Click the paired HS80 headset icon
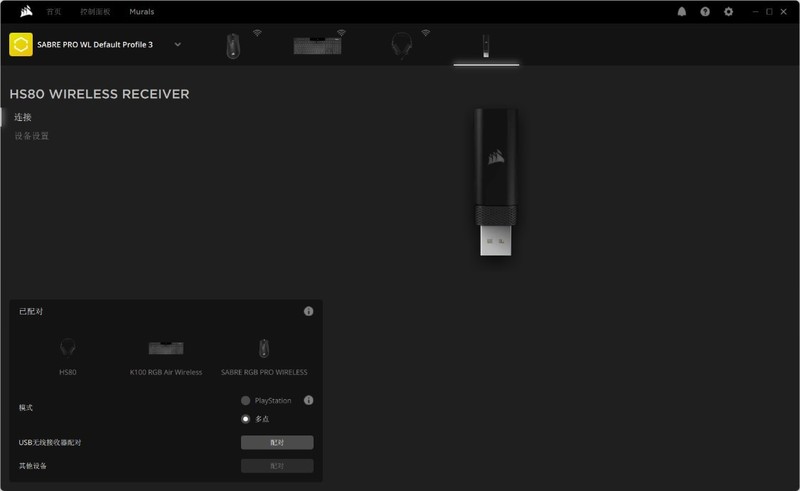800x491 pixels. click(67, 348)
